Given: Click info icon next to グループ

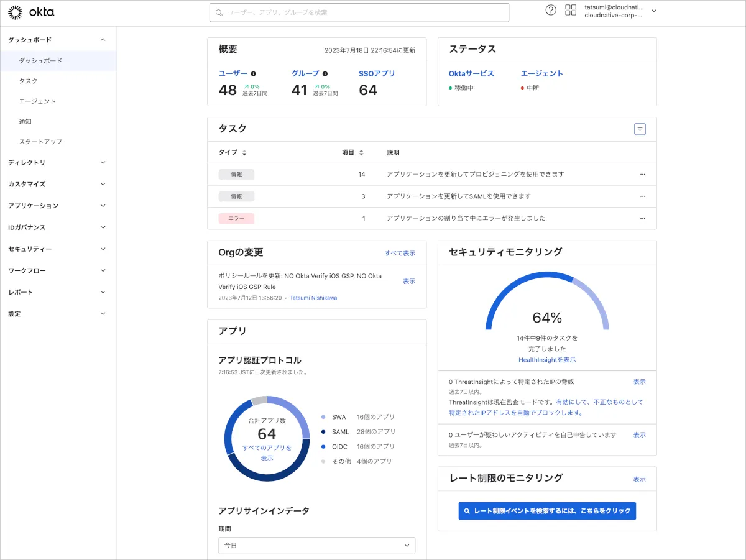Looking at the screenshot, I should 325,73.
